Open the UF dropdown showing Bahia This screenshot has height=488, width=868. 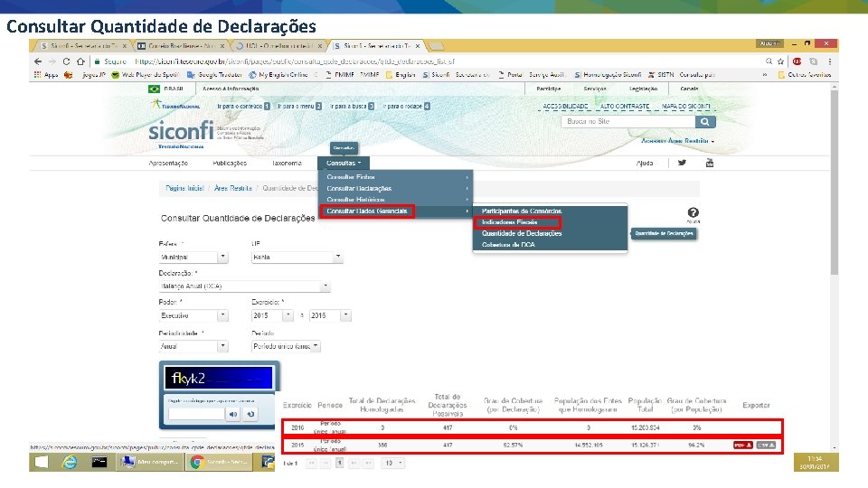coord(297,258)
